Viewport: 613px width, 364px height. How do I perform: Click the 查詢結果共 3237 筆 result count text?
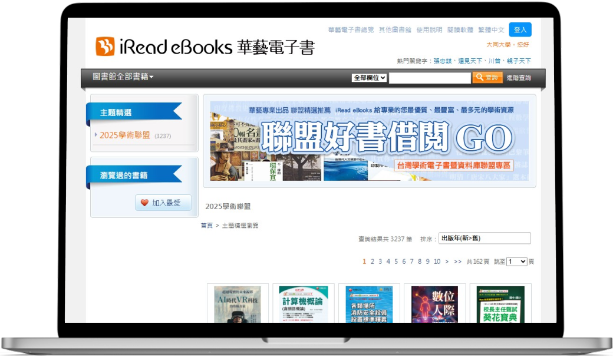point(385,239)
